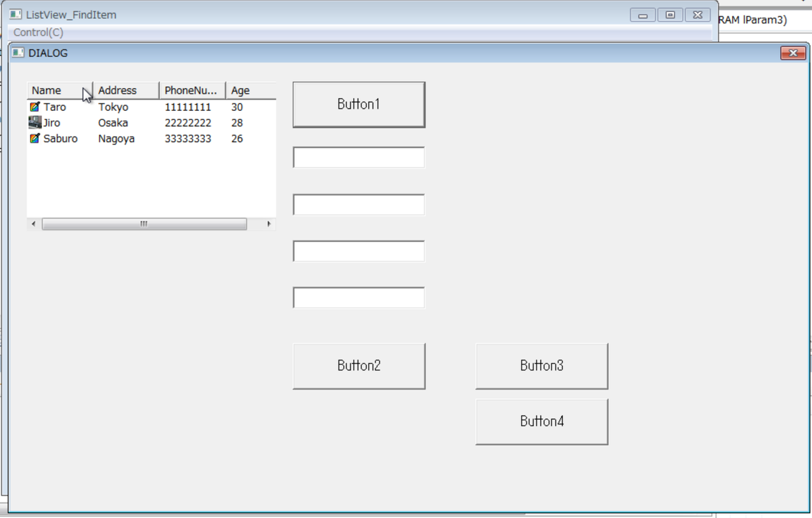Click the Osaka address cell
Image resolution: width=812 pixels, height=518 pixels.
pos(113,123)
